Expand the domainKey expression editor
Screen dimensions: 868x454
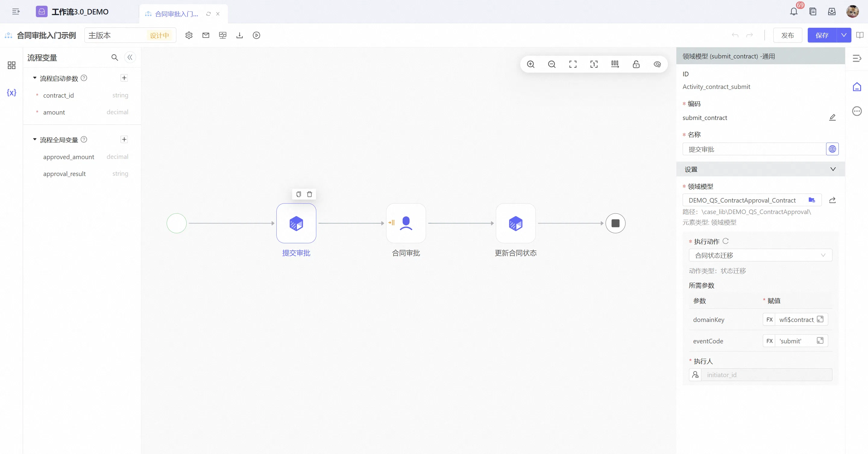[820, 319]
